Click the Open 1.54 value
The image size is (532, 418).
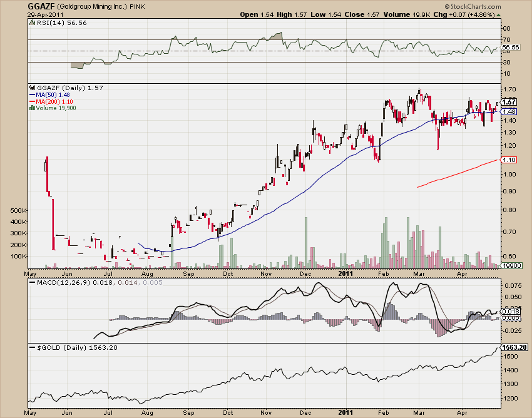point(257,14)
